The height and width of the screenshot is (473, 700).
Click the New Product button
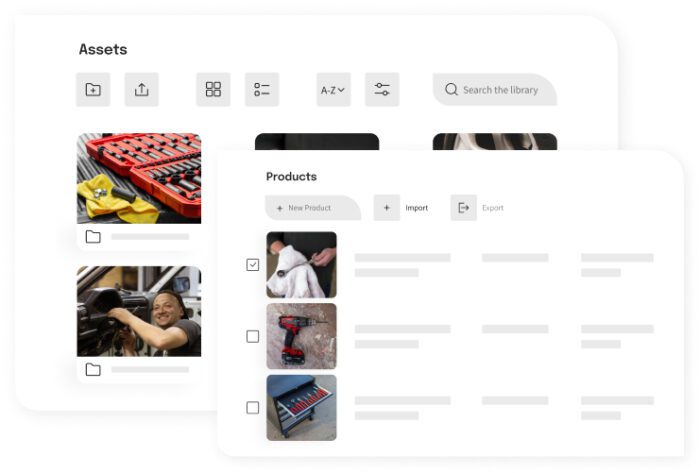coord(313,208)
